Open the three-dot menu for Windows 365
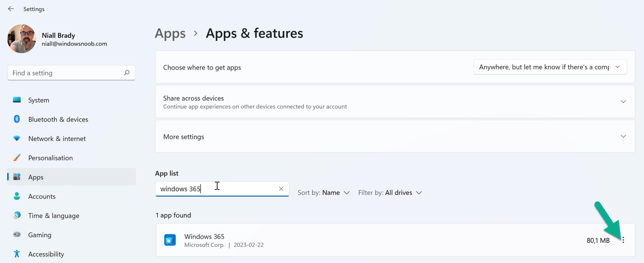 coord(623,240)
